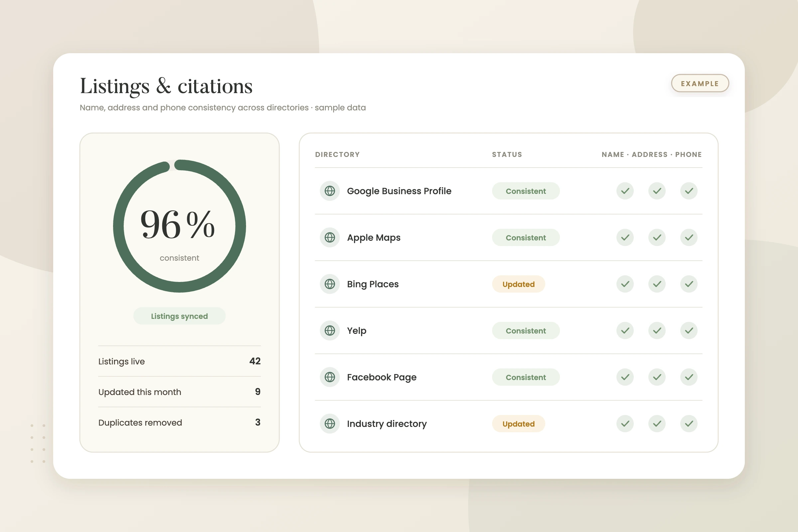Viewport: 798px width, 532px height.
Task: Click the Updated this month row
Action: (x=180, y=392)
